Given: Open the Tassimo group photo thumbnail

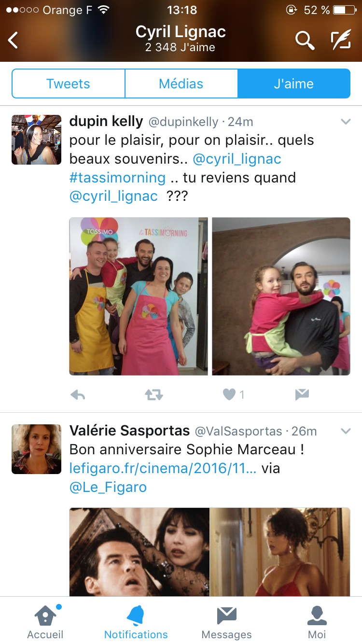Looking at the screenshot, I should [139, 296].
